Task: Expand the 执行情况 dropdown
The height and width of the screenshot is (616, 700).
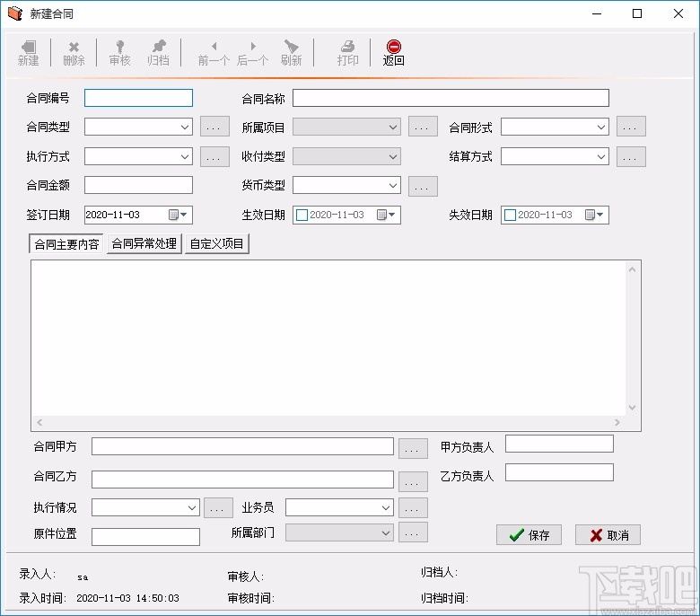Action: [x=192, y=508]
